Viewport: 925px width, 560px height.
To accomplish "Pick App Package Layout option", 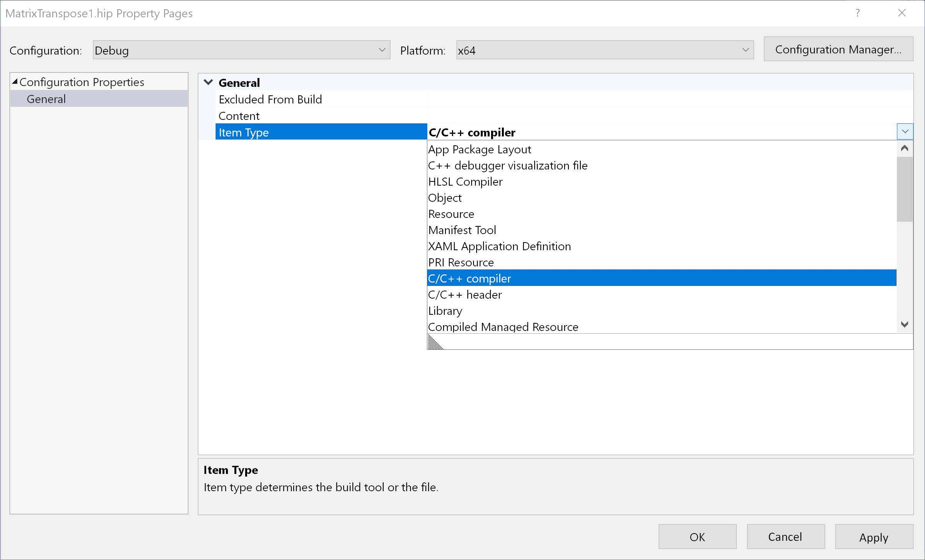I will point(480,150).
